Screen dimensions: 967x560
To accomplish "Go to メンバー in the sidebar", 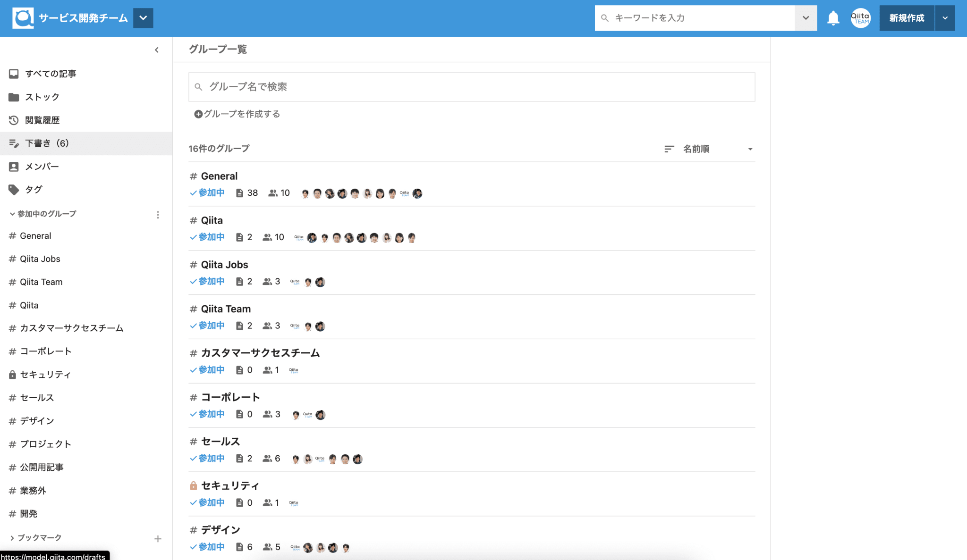I will (42, 167).
